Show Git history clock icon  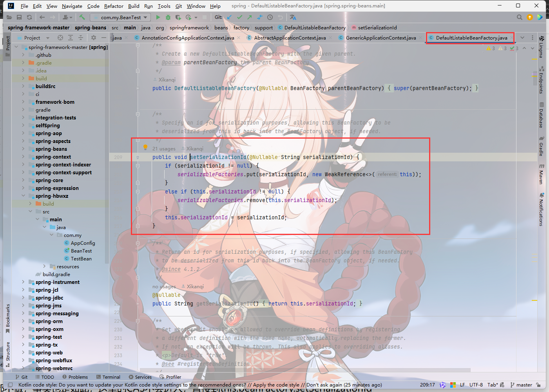(x=270, y=17)
